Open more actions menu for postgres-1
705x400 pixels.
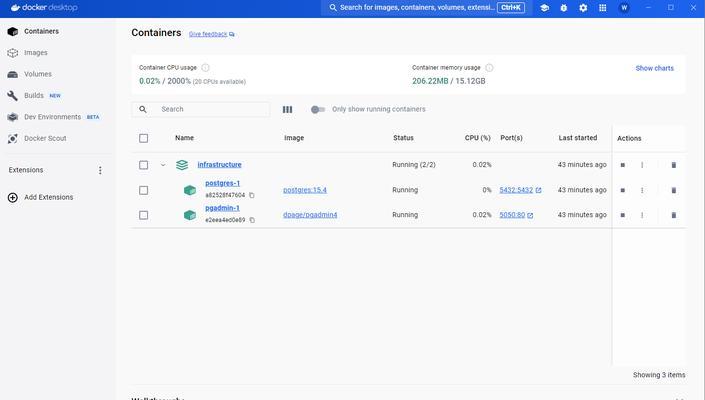[x=642, y=190]
